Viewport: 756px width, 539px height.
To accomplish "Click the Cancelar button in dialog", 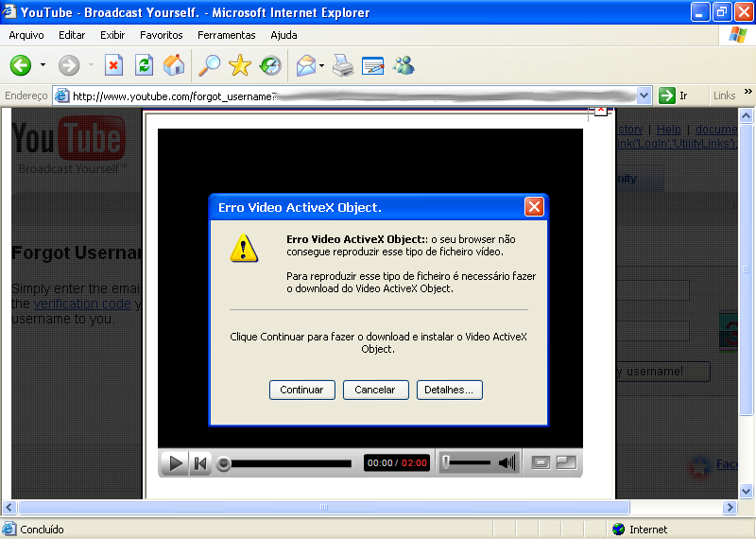I will click(x=375, y=390).
